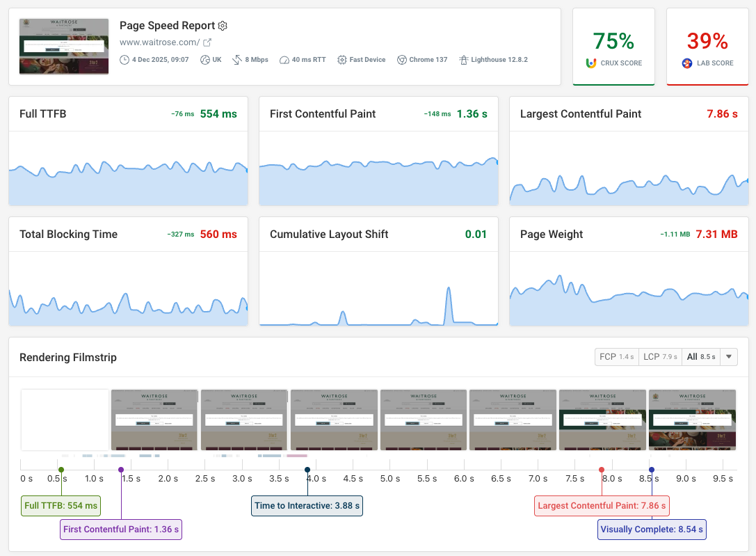Open the filmstrip view dropdown arrow
Image resolution: width=756 pixels, height=556 pixels.
728,356
